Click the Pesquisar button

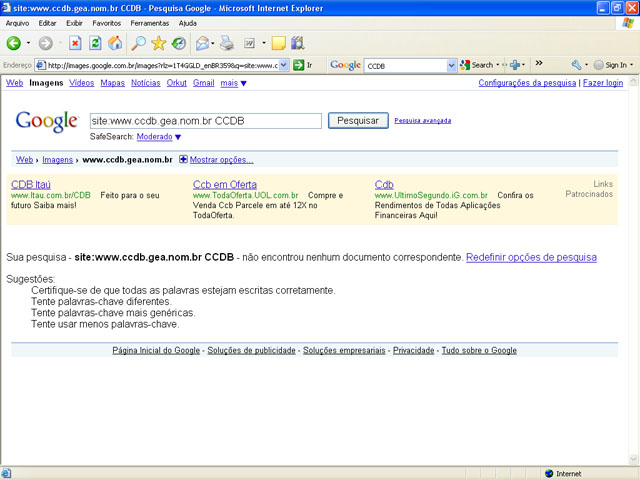[358, 120]
